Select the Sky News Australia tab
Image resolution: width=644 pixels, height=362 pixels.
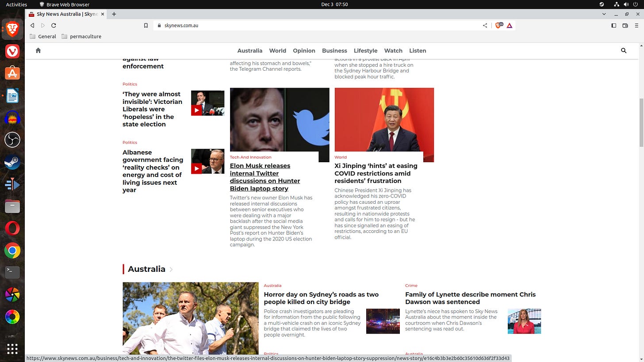[x=66, y=14]
